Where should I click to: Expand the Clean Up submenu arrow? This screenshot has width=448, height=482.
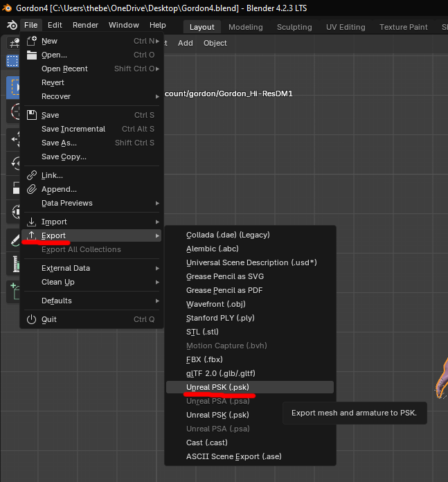point(157,282)
